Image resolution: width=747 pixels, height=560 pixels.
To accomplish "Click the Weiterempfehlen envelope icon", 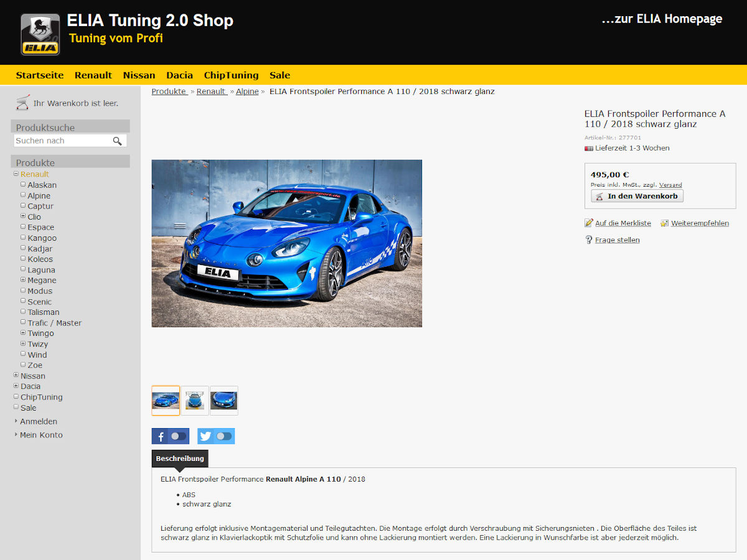I will tap(664, 223).
